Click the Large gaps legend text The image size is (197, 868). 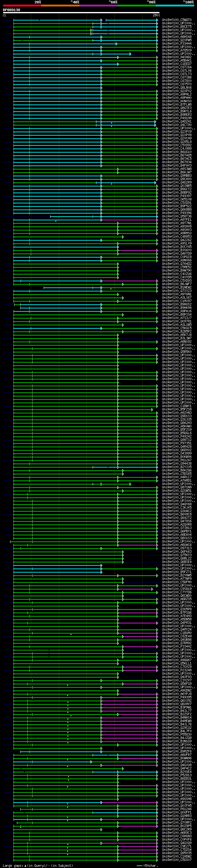click(38, 865)
